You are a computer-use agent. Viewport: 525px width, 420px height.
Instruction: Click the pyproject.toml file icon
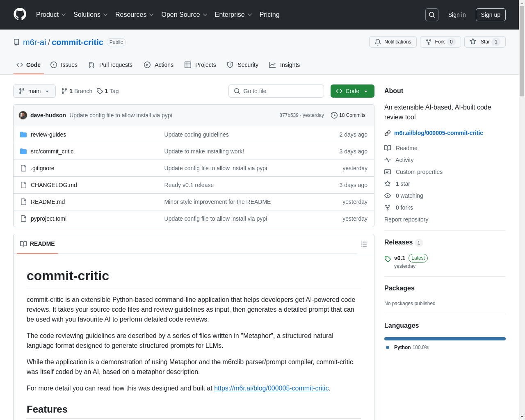coord(23,219)
